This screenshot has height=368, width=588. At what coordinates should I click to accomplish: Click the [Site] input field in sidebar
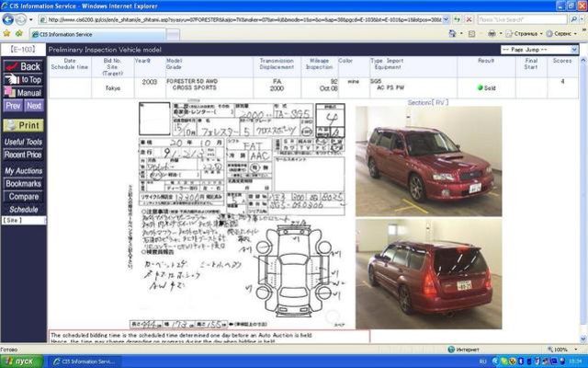click(23, 221)
